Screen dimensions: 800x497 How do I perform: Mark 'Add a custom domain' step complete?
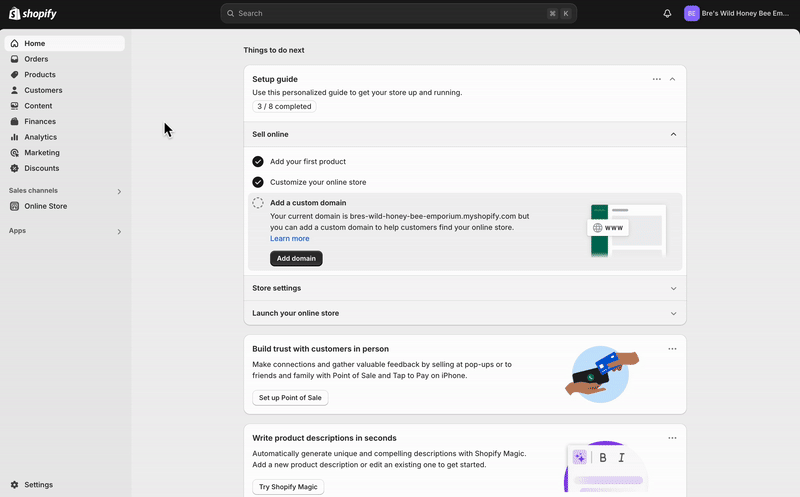[x=258, y=203]
